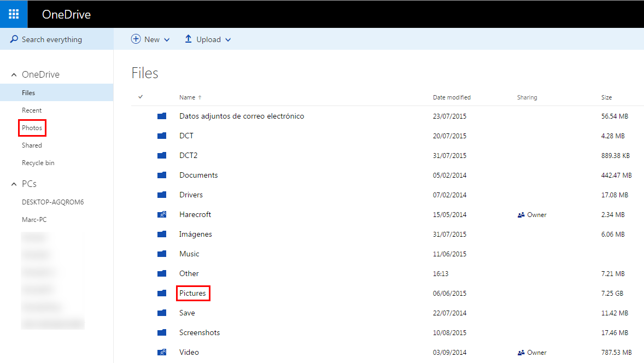Click Owner label in Video row
The width and height of the screenshot is (644, 363).
coord(537,353)
